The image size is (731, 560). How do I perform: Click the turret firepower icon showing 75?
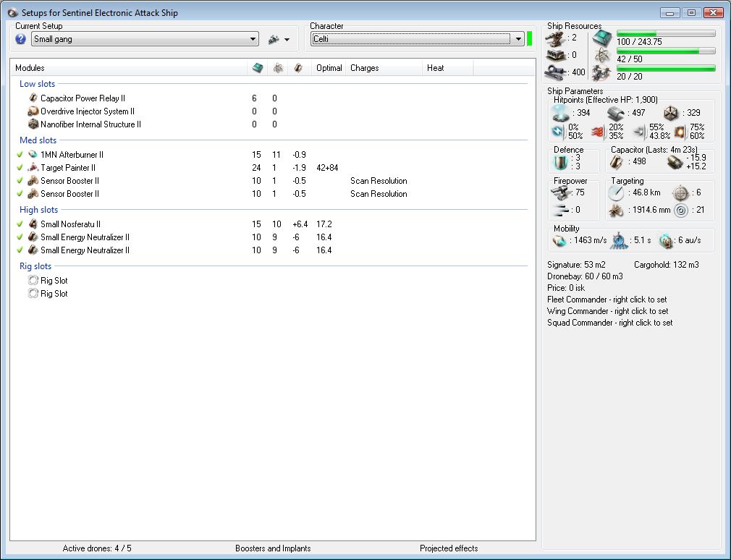(562, 192)
